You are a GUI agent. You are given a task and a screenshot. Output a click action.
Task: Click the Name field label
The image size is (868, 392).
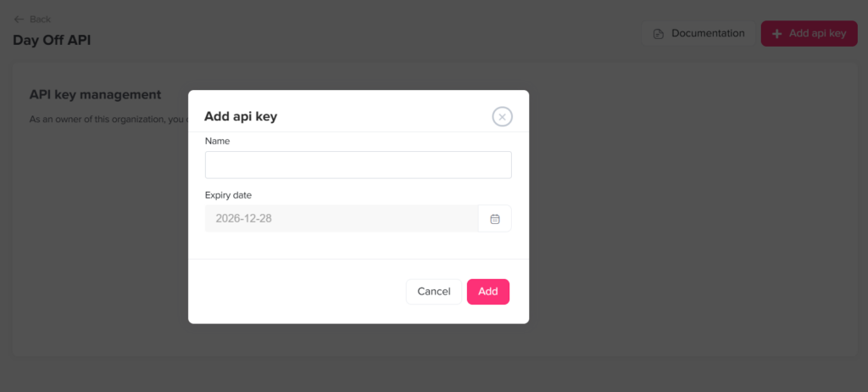pyautogui.click(x=217, y=141)
